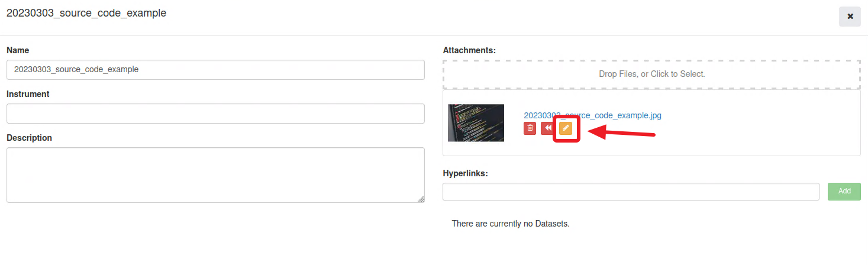Screen dimensions: 868x265
Task: Click the red double-arrow rewind icon
Action: pos(547,128)
